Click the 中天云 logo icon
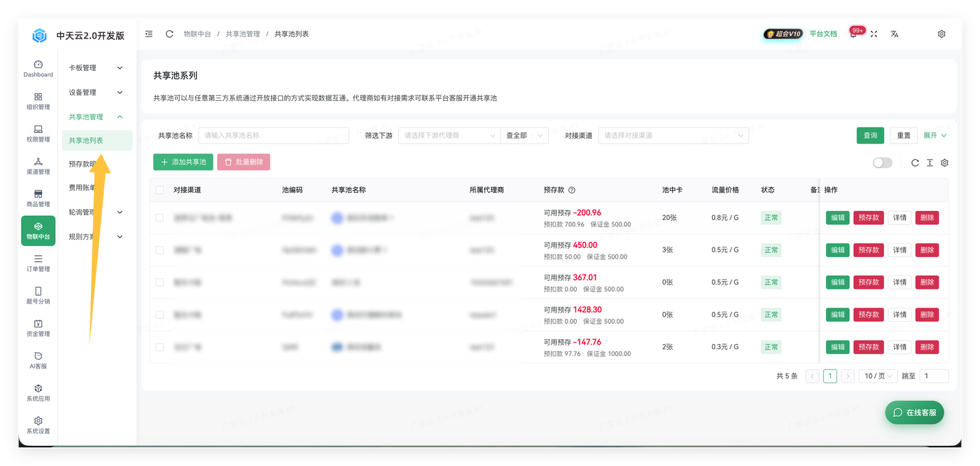Viewport: 980px width, 466px height. pyautogui.click(x=39, y=35)
